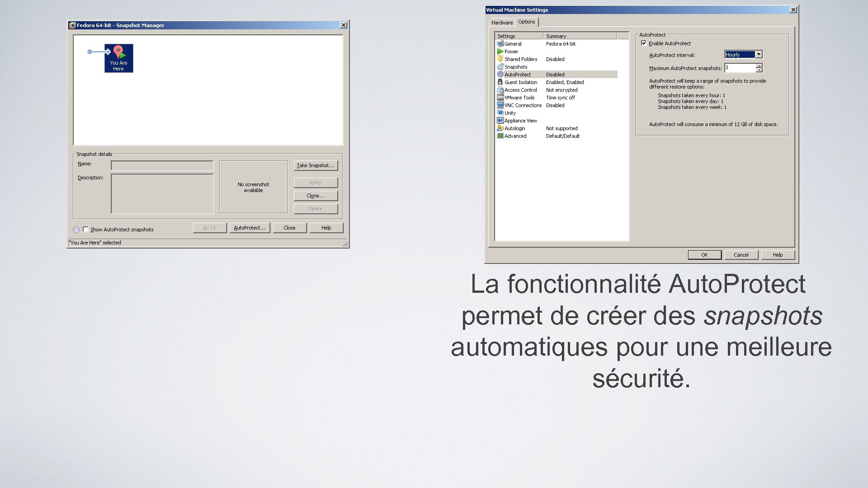Image resolution: width=868 pixels, height=488 pixels.
Task: Click the Guest Isolation icon in sidebar
Action: coord(501,82)
